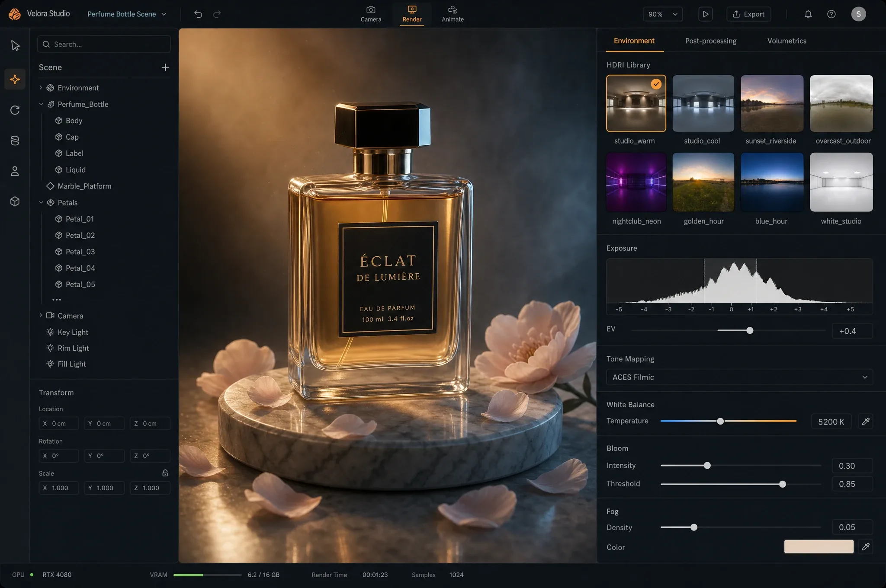
Task: Open the sparkle scene tool in sidebar
Action: point(15,80)
